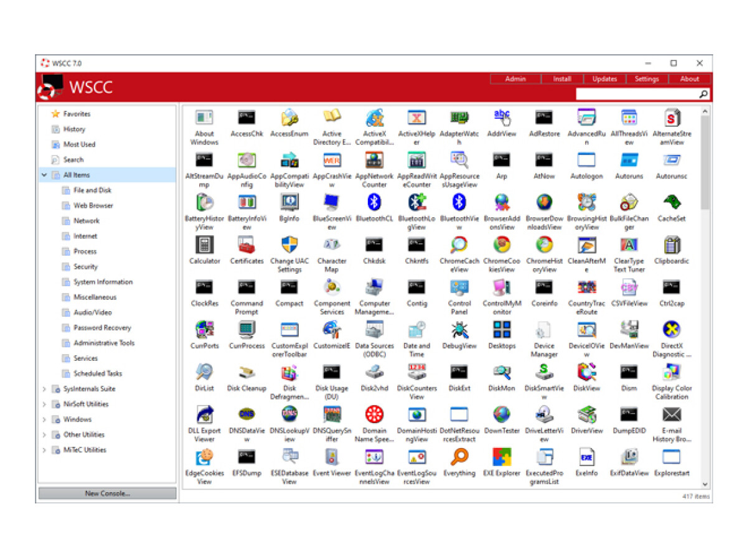Image resolution: width=747 pixels, height=560 pixels.
Task: Click the search input field
Action: click(x=637, y=95)
